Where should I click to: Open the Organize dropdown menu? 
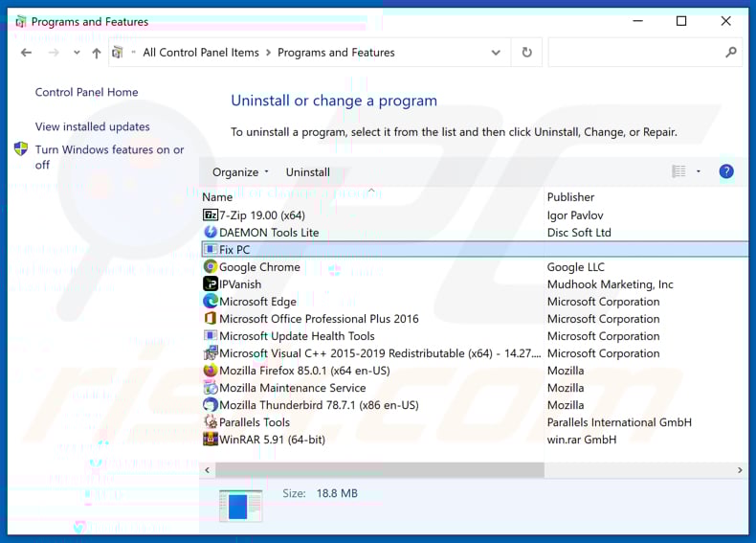pos(240,172)
